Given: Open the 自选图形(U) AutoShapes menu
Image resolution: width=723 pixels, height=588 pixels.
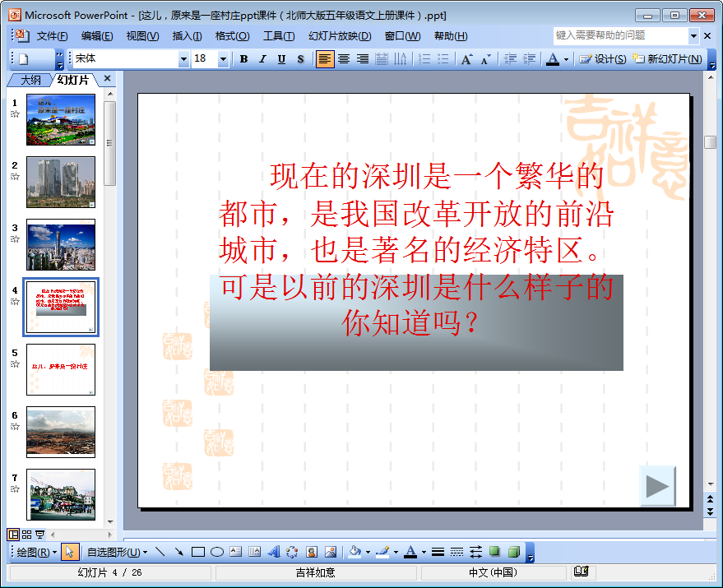Looking at the screenshot, I should pyautogui.click(x=117, y=552).
